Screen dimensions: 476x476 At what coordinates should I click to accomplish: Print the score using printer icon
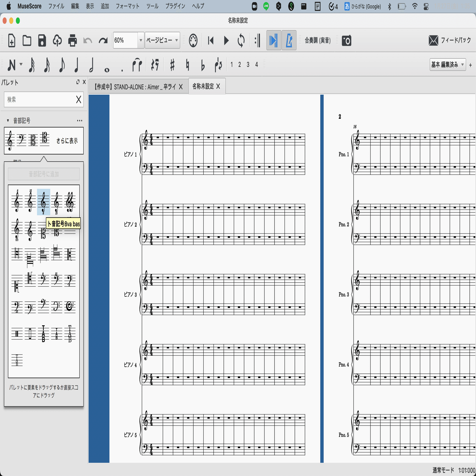coord(72,40)
